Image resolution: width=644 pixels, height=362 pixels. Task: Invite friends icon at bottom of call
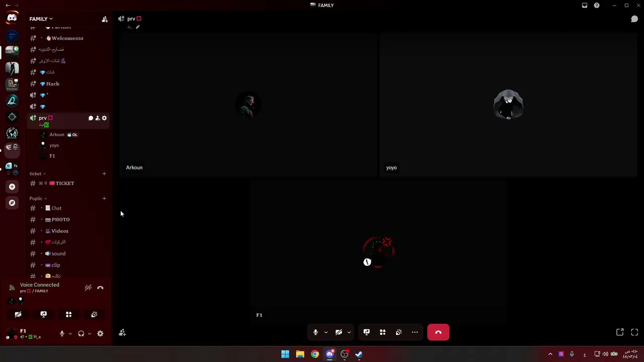point(122,333)
